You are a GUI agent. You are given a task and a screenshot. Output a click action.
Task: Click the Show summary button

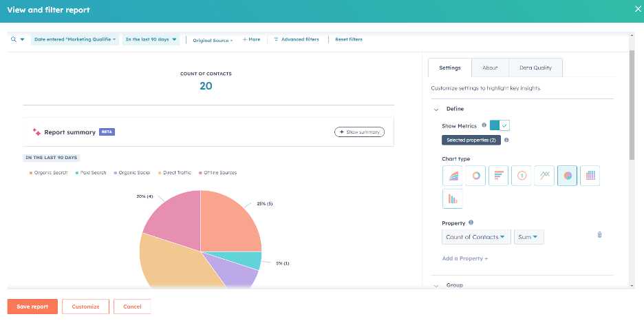tap(359, 132)
